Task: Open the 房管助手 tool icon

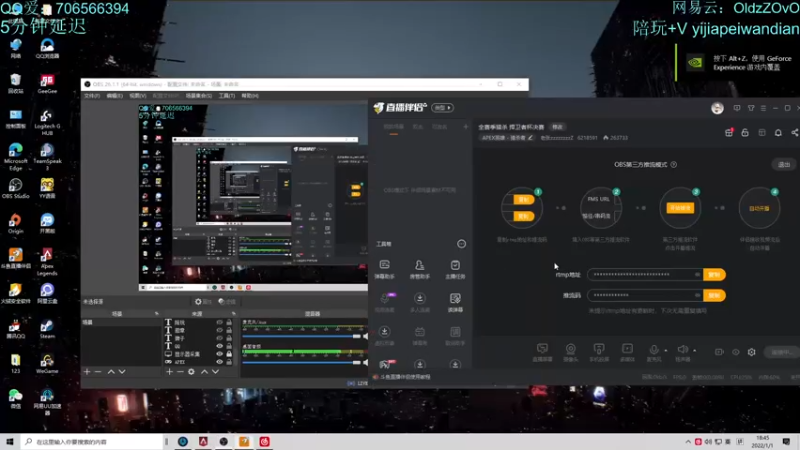Action: point(419,269)
